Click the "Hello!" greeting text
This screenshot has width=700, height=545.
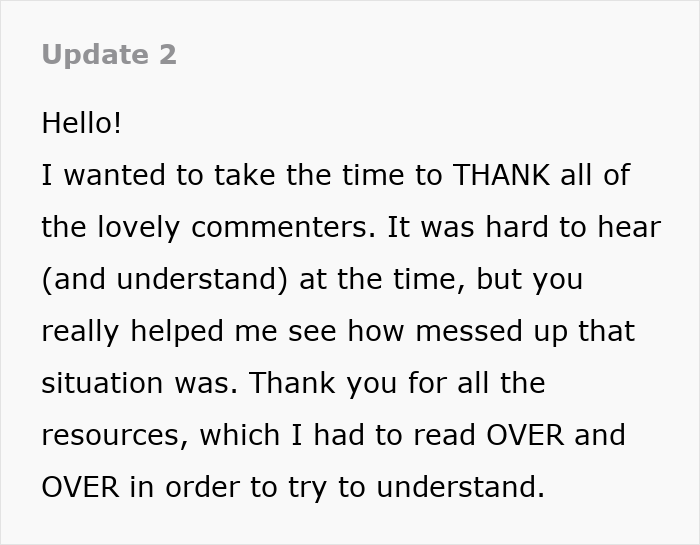(x=82, y=123)
